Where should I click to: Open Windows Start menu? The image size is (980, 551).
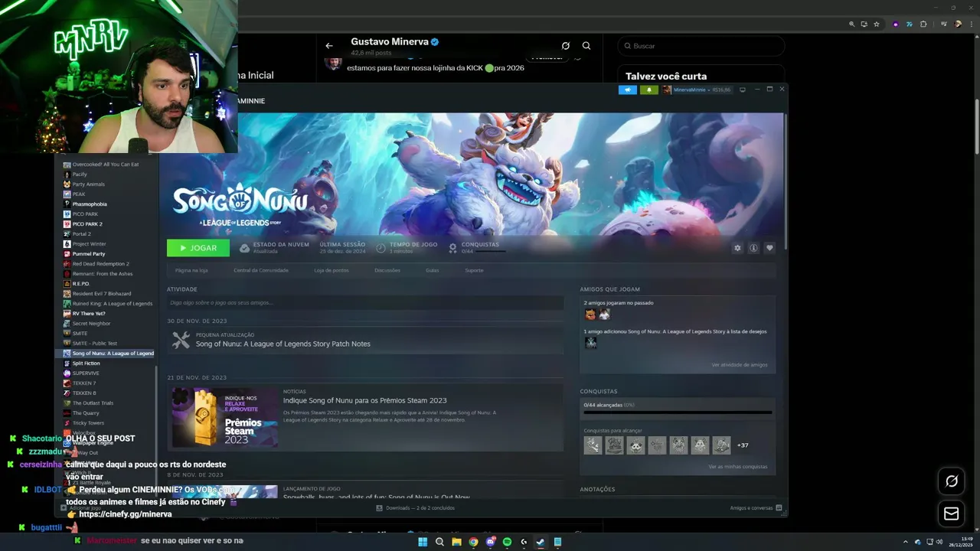(x=423, y=542)
